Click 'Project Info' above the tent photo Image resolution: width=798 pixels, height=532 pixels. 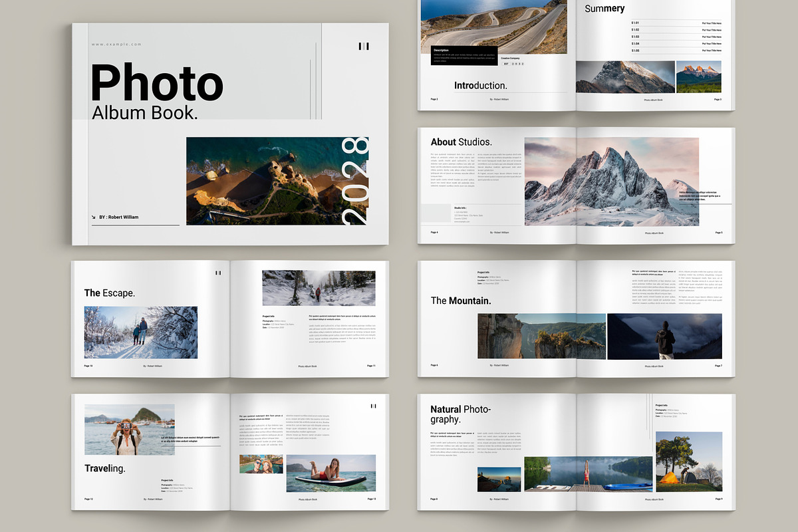coord(662,406)
